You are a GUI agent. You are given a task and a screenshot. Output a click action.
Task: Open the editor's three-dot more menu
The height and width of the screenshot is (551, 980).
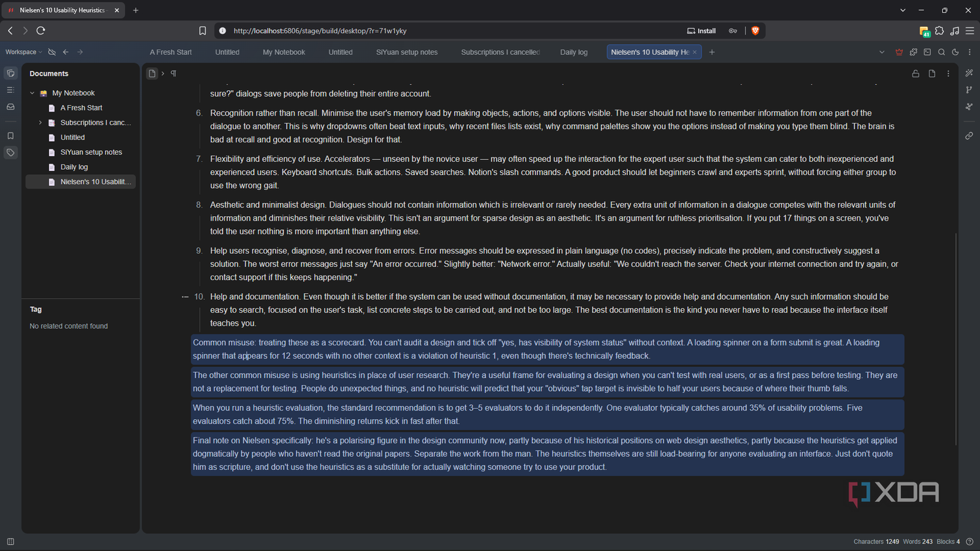pyautogui.click(x=948, y=74)
